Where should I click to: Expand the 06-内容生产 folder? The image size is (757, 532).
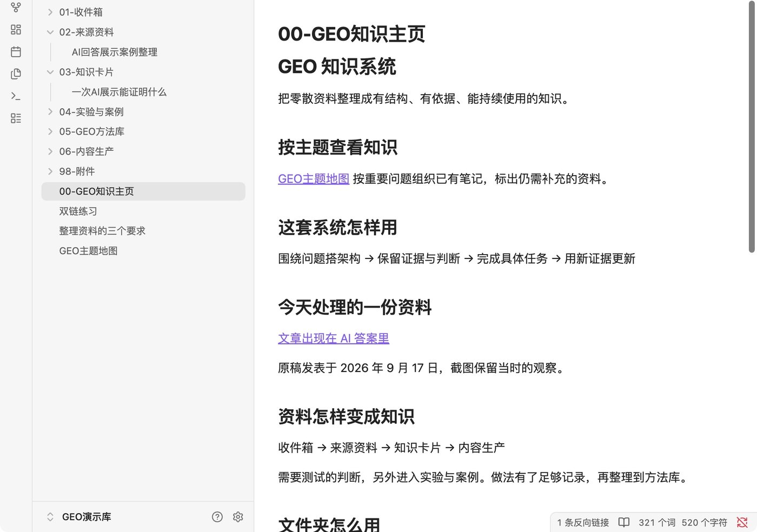pyautogui.click(x=50, y=151)
